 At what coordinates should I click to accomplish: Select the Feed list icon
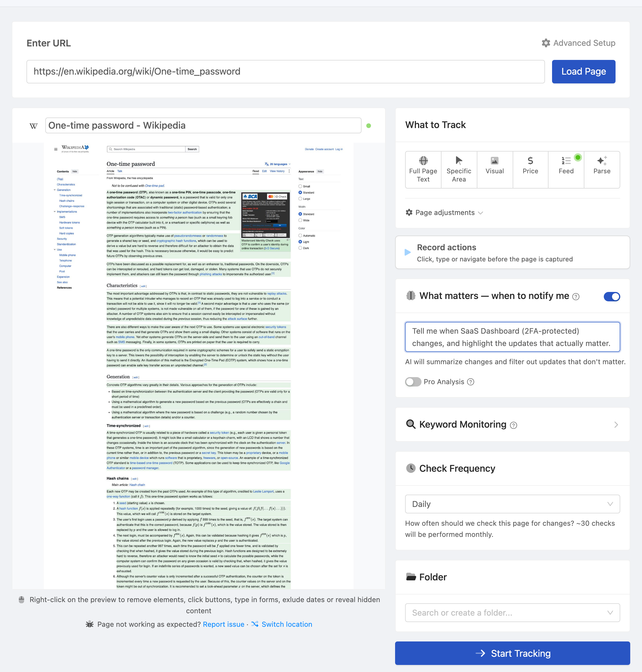[566, 160]
